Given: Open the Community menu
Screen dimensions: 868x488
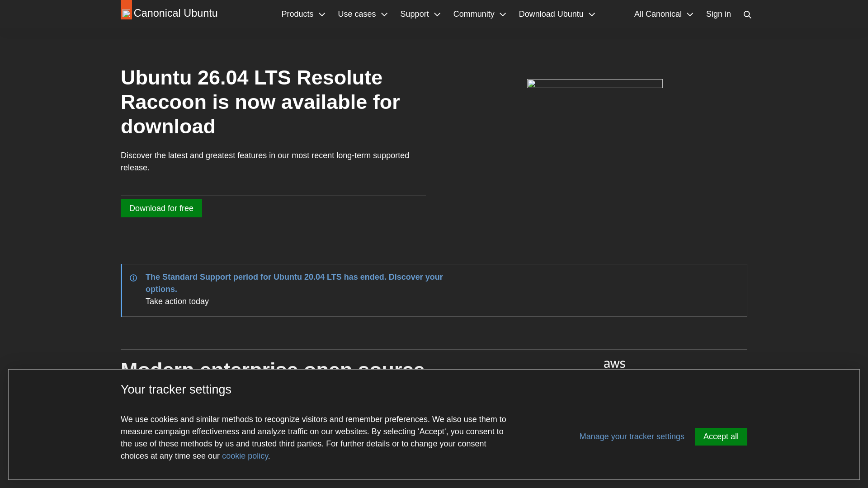Looking at the screenshot, I should [x=480, y=14].
